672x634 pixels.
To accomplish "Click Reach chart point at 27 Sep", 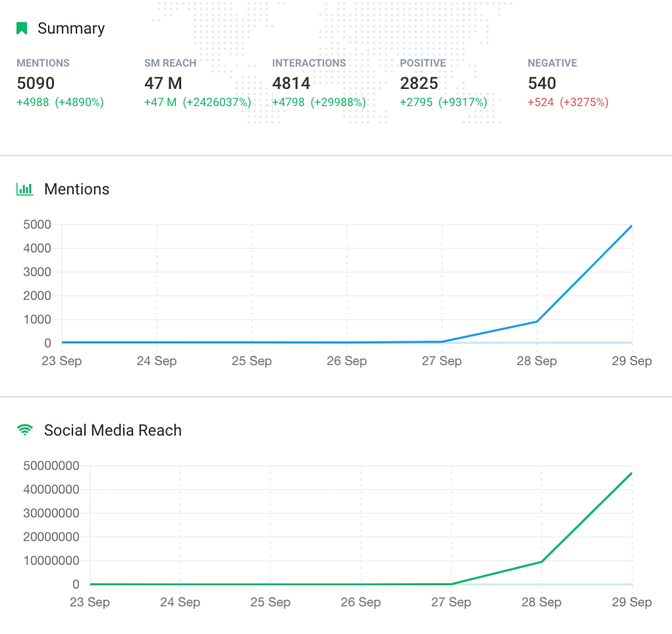I will tap(451, 584).
